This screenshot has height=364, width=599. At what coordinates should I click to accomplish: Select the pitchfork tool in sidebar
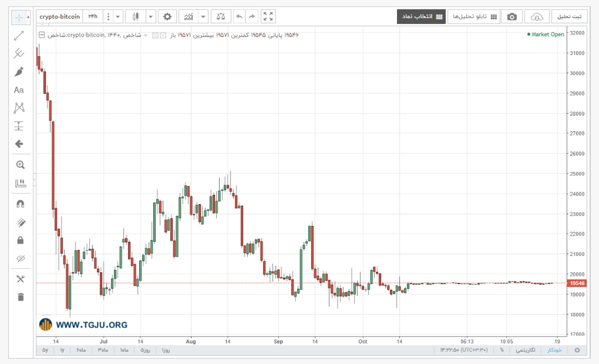[19, 54]
